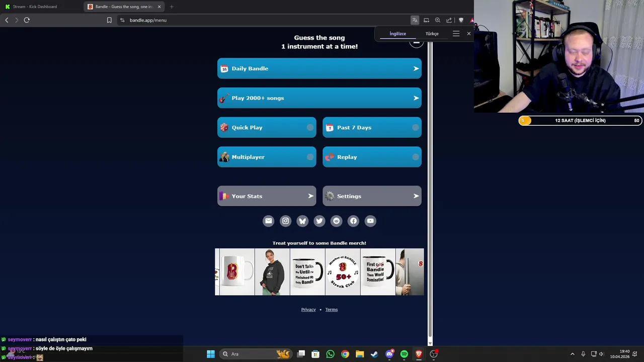
Task: Open Steam from the taskbar
Action: [x=374, y=354]
